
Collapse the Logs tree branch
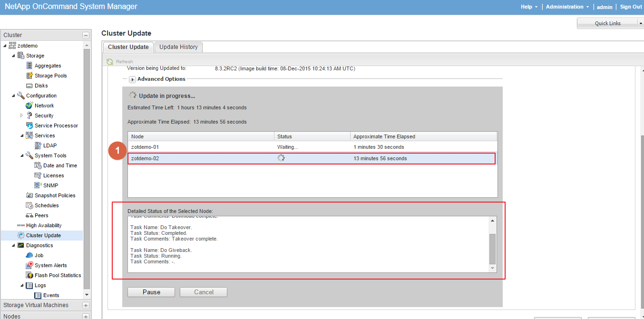22,285
